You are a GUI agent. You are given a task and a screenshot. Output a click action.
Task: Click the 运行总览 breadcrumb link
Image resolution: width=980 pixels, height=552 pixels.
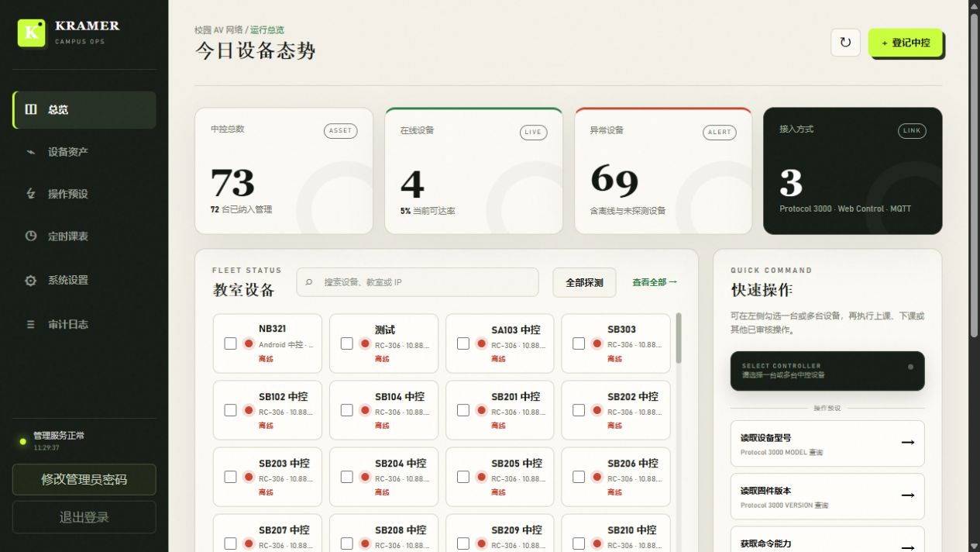click(267, 30)
